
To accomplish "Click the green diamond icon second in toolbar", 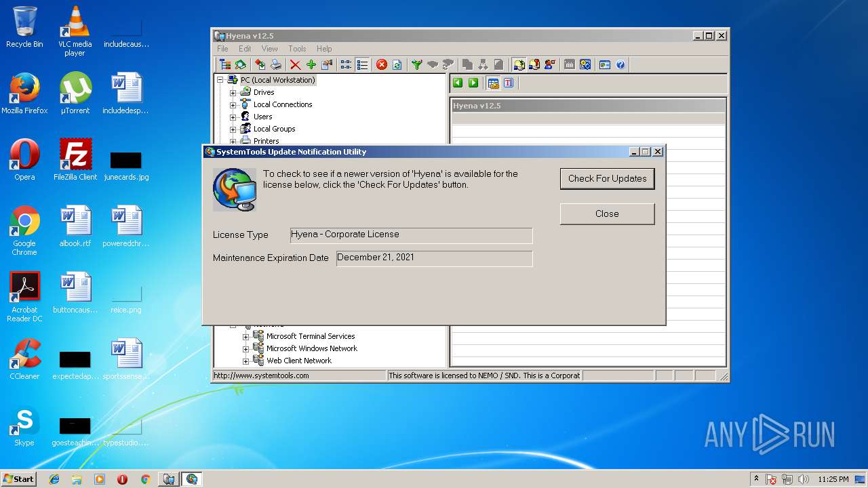I will tap(241, 64).
